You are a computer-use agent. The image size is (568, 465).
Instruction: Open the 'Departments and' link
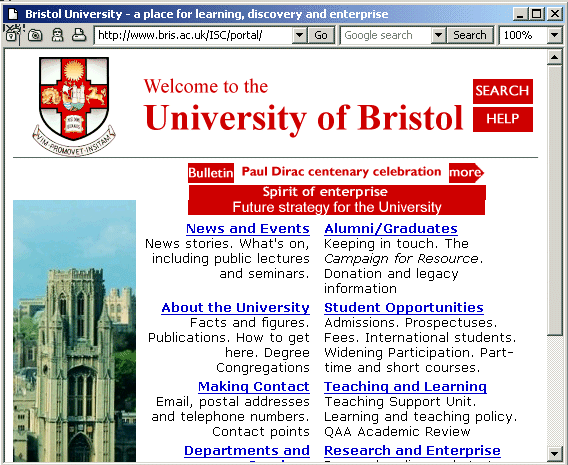click(x=247, y=451)
